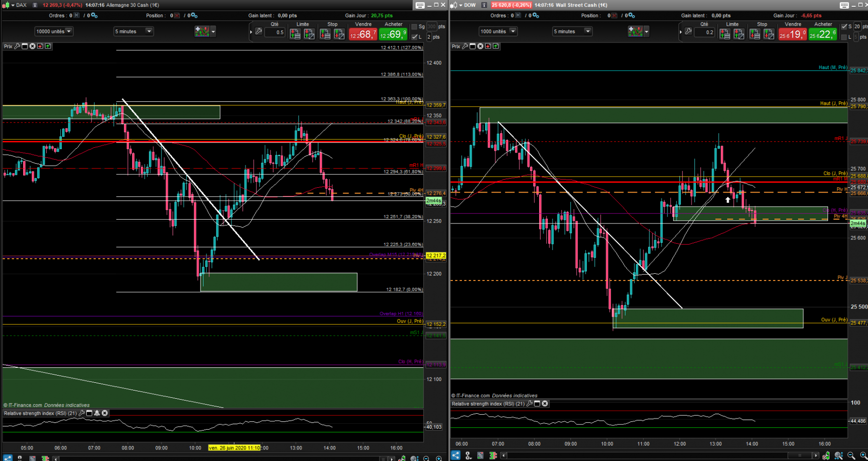Select DAX Relative strength index label
This screenshot has height=461, width=868.
point(40,413)
